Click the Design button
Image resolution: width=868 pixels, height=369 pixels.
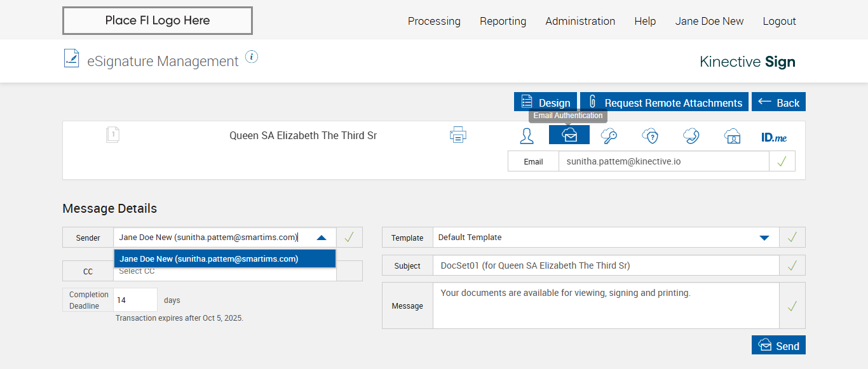(546, 102)
